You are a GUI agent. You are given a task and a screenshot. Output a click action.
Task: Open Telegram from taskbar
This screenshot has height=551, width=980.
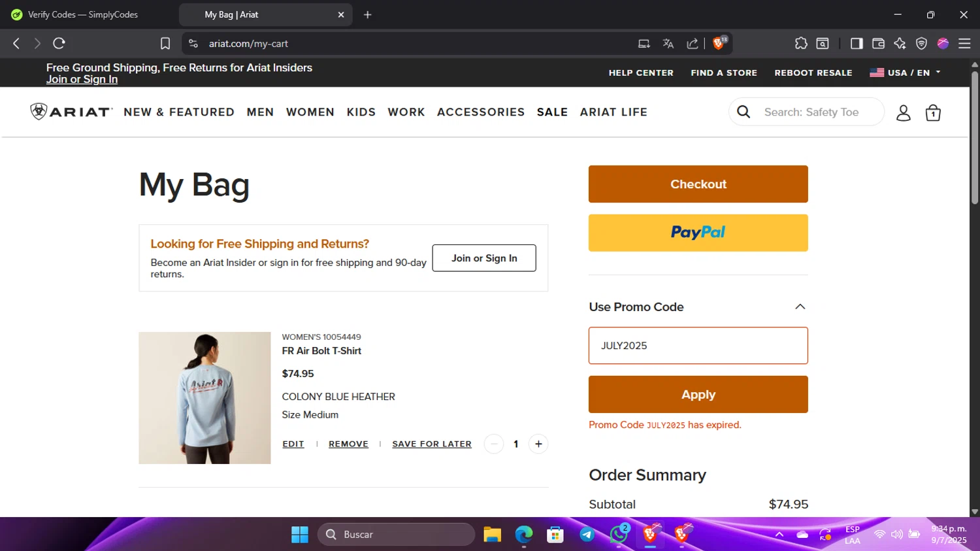tap(587, 535)
